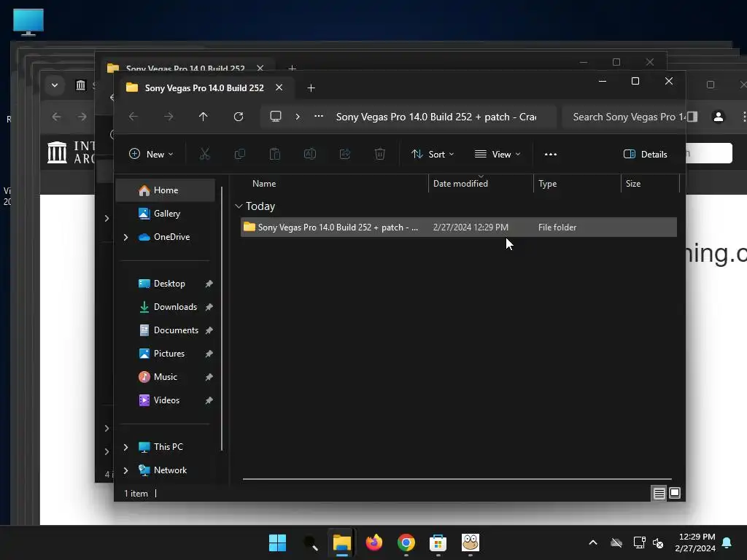Launch Google Chrome from the taskbar
This screenshot has height=560, width=747.
[406, 542]
